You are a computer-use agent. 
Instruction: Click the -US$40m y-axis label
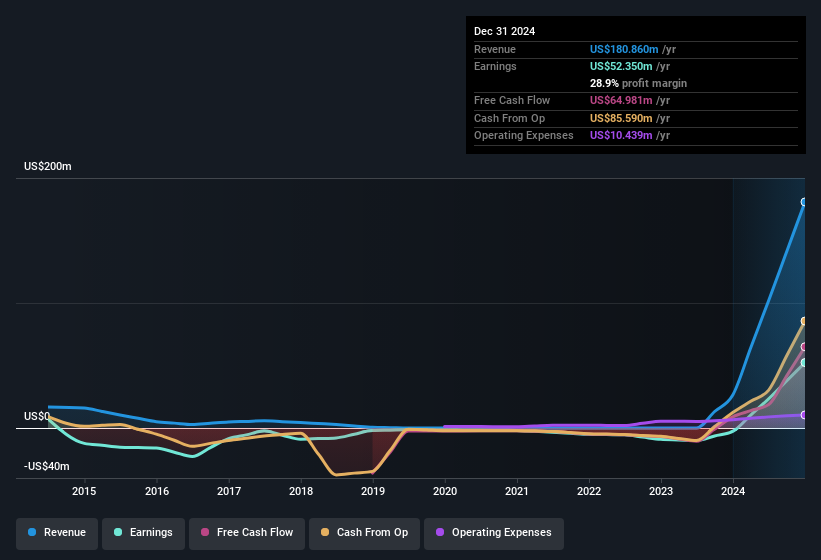tap(47, 466)
